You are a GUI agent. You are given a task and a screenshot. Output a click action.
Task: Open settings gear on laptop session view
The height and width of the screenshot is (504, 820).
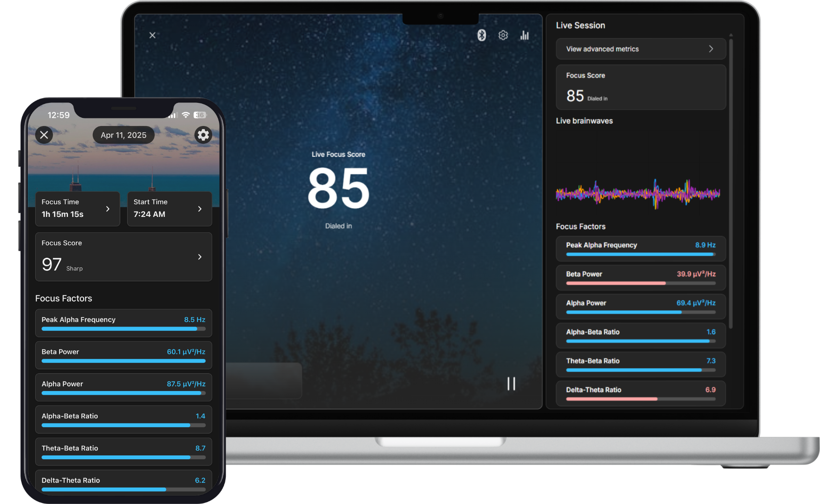(503, 35)
